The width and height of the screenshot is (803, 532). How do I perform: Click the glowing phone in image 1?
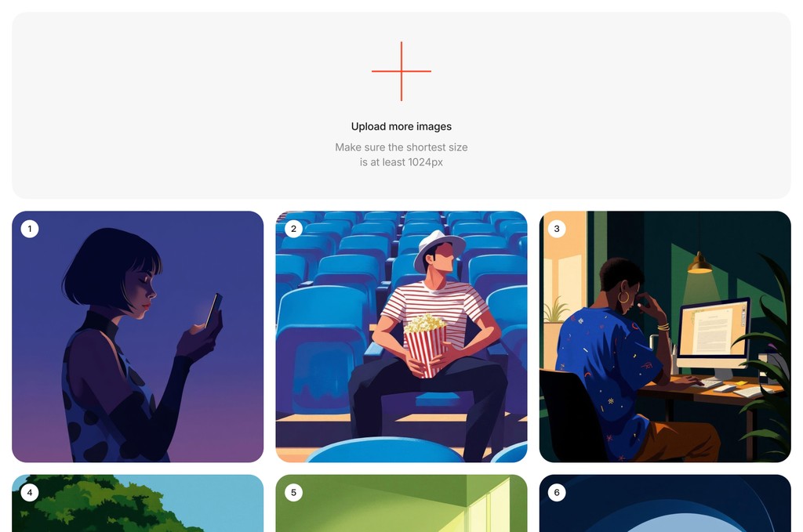coord(214,310)
